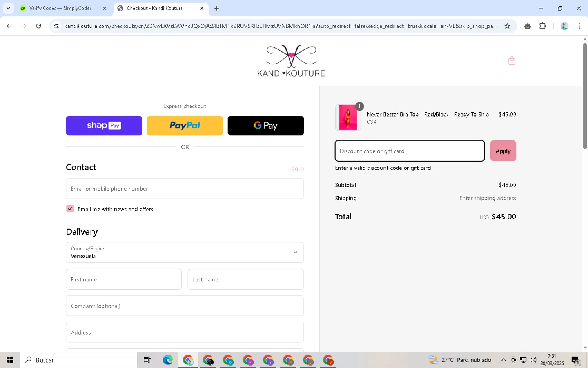Switch to the Verify Codes — SimplyCodes tab
The image size is (588, 368).
pos(60,8)
